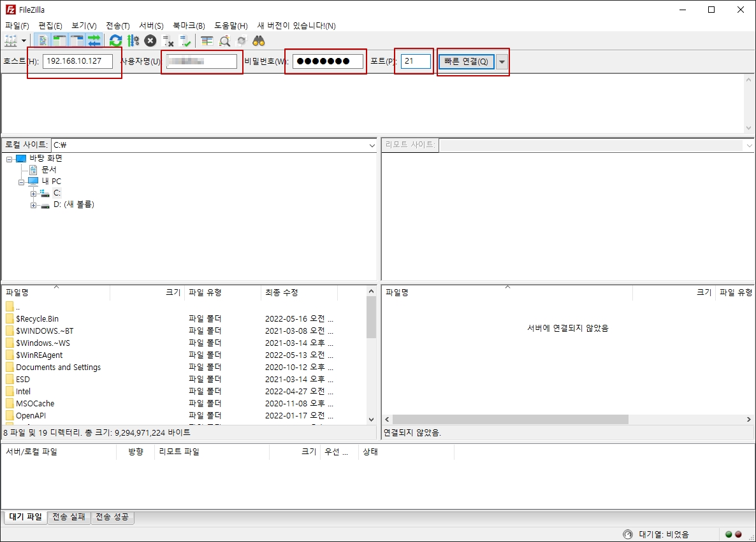This screenshot has width=756, height=542.
Task: Open the Site Manager icon
Action: point(11,41)
